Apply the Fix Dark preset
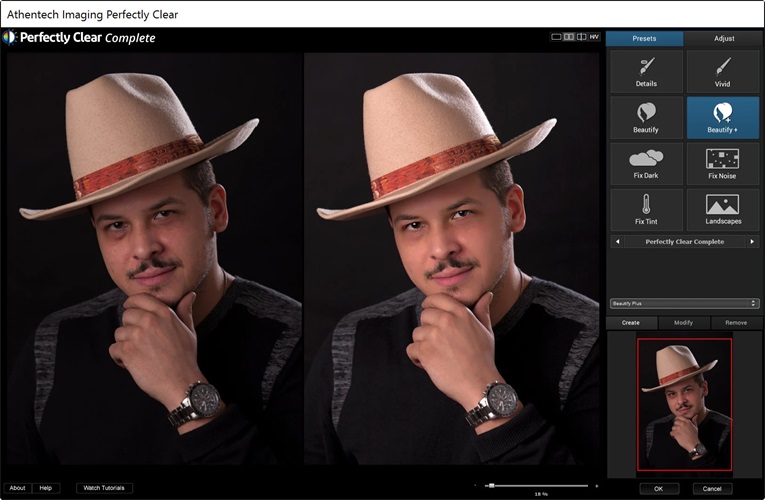This screenshot has width=765, height=500. (x=646, y=164)
